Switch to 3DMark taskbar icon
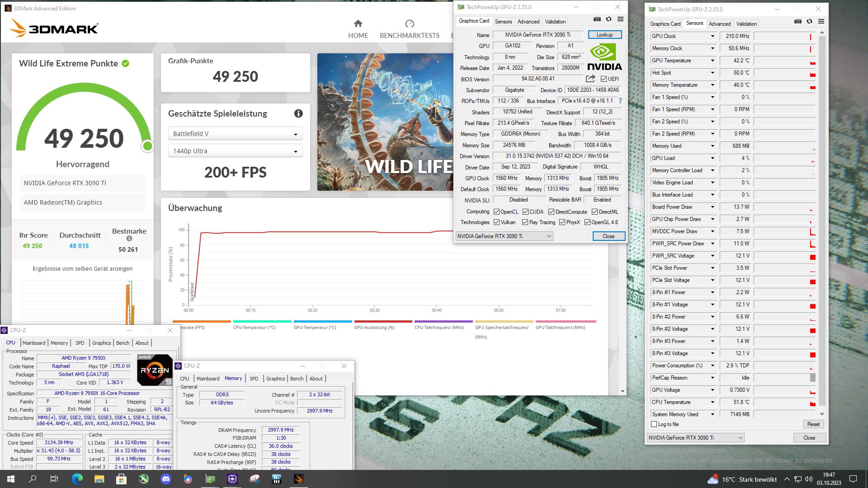The height and width of the screenshot is (488, 868). coord(299,479)
